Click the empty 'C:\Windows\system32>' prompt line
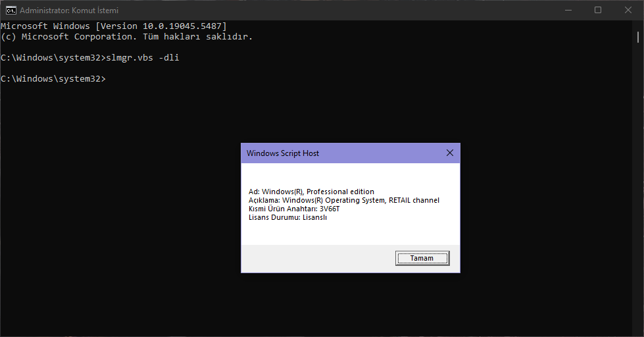 pos(53,78)
